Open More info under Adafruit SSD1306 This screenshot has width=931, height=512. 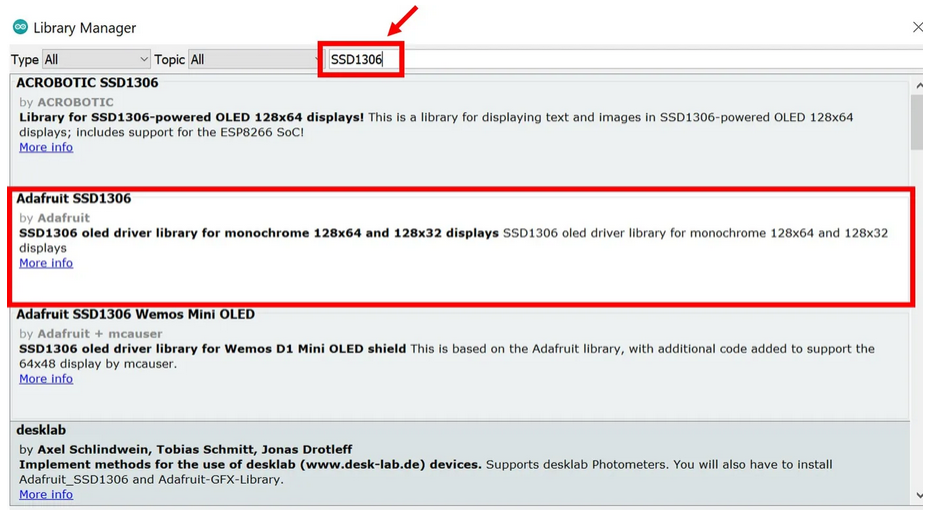pyautogui.click(x=46, y=263)
